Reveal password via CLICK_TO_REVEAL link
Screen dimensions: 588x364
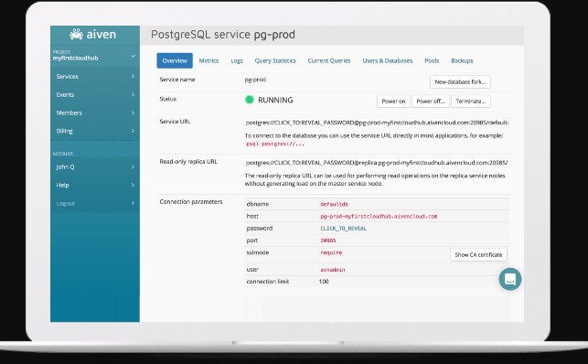(343, 229)
